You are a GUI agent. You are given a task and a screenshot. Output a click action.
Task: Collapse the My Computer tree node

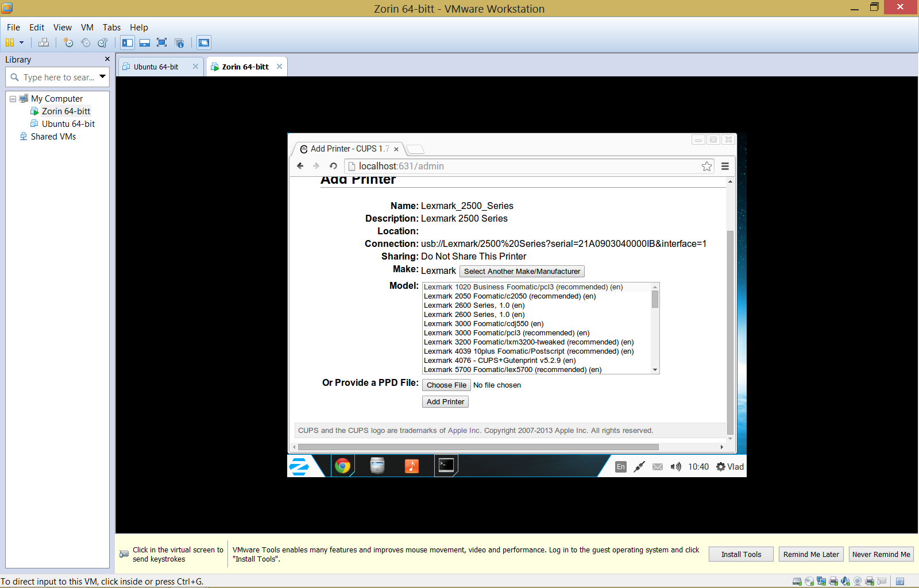13,99
